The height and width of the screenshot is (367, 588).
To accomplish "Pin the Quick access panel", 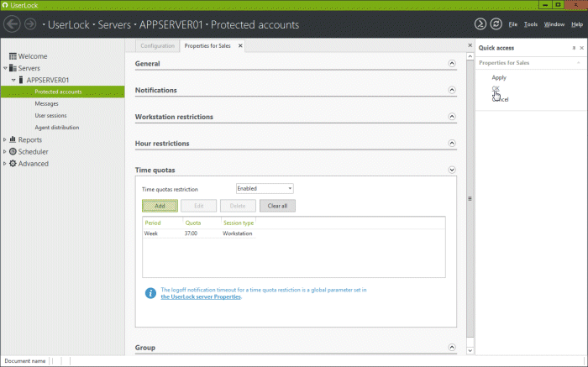I will pos(573,49).
